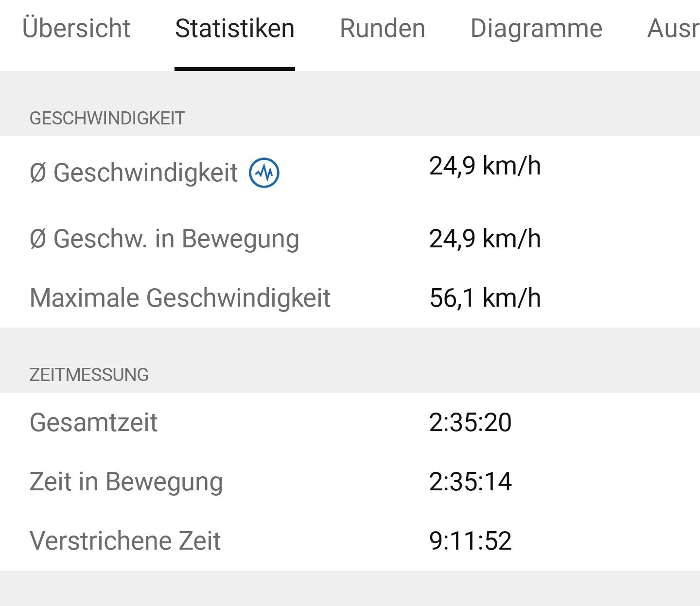Tap the blue pulse icon beside Ø Geschwindigkeit

click(x=264, y=173)
